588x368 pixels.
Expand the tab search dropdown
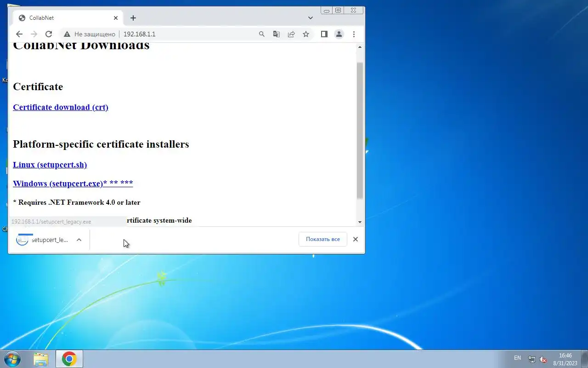pos(311,18)
